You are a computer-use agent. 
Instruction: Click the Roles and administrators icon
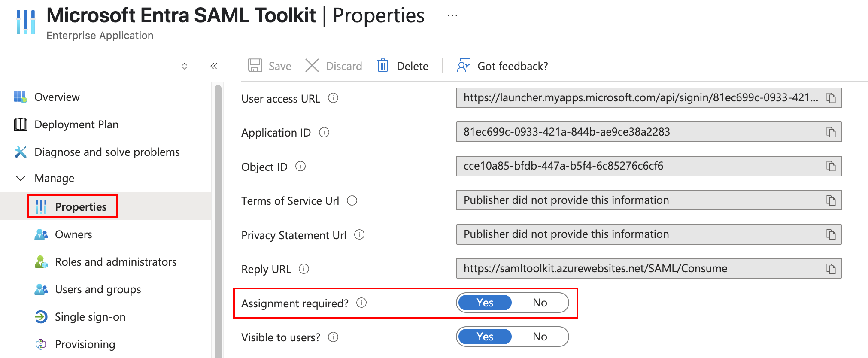(x=41, y=262)
